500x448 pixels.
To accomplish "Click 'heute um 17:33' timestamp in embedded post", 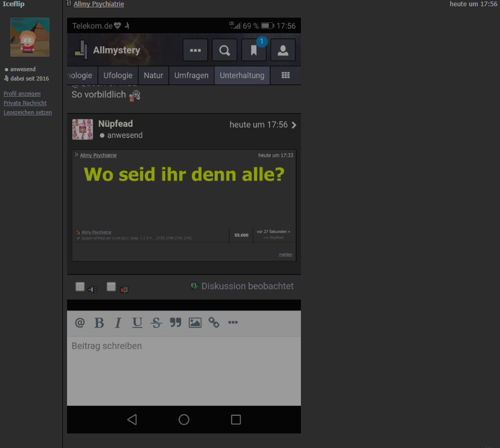I will click(275, 155).
